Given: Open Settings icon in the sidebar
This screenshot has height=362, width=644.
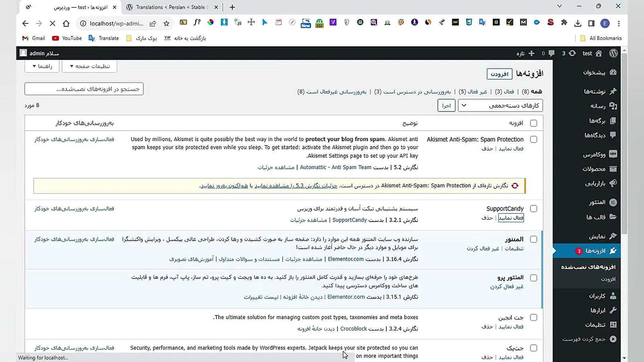Looking at the screenshot, I should coord(613,325).
